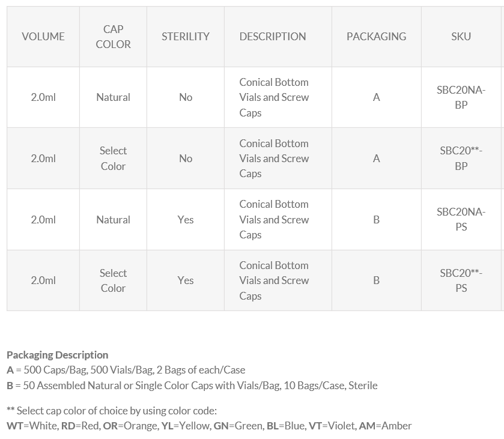504x439 pixels.
Task: Click the VOLUME column header
Action: pyautogui.click(x=43, y=37)
